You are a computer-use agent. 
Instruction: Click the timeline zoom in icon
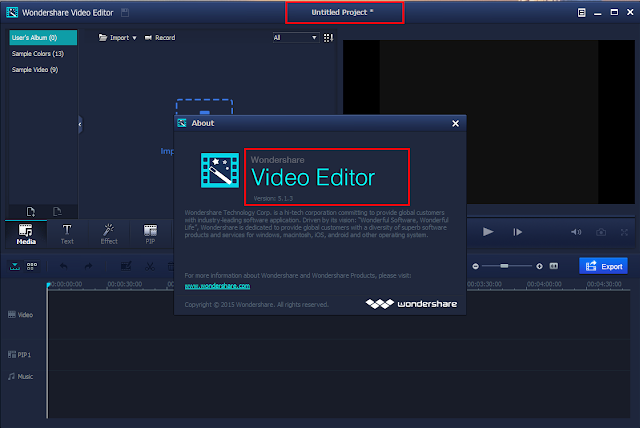(539, 266)
